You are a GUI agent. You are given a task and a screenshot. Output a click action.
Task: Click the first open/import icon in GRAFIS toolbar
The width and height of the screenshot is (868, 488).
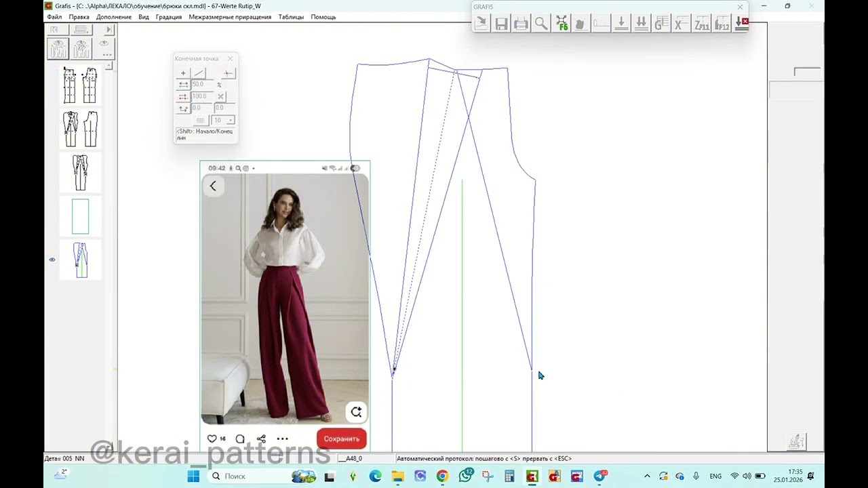(x=481, y=24)
